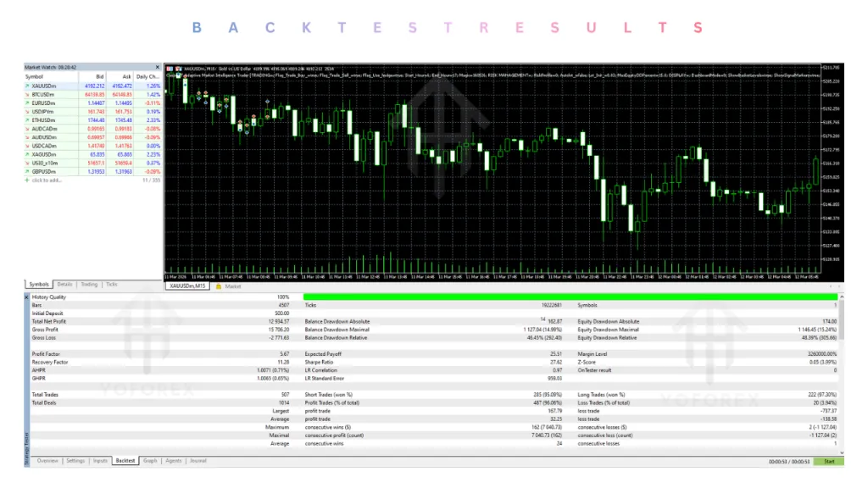The width and height of the screenshot is (868, 488).
Task: Click the backtest report vertical scrollbar thumb
Action: point(842,320)
